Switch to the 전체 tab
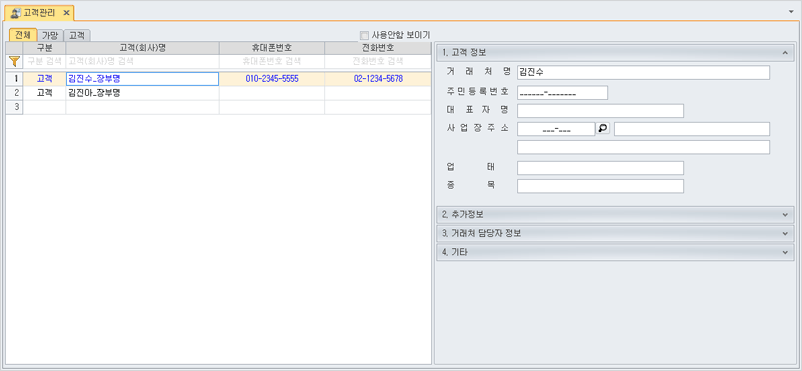The width and height of the screenshot is (802, 371). point(23,35)
